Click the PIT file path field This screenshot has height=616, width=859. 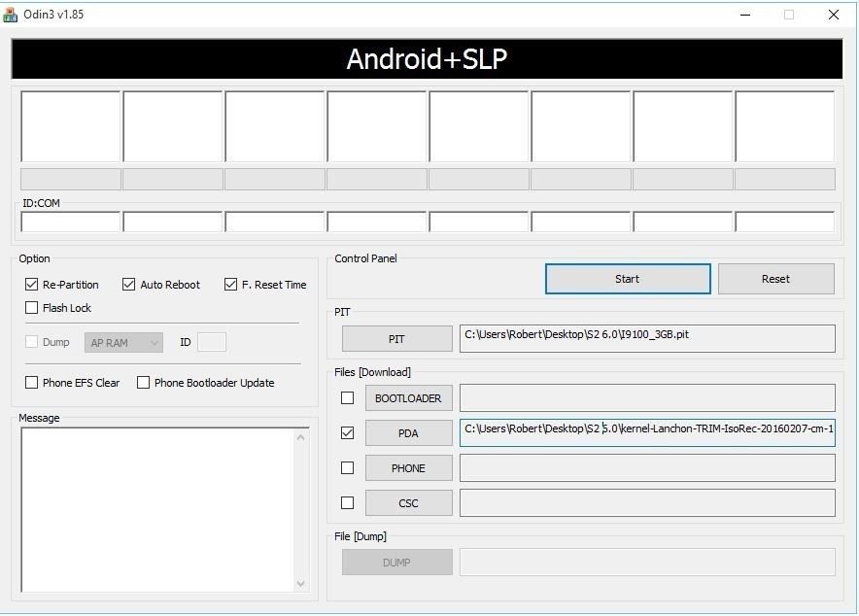click(x=647, y=338)
